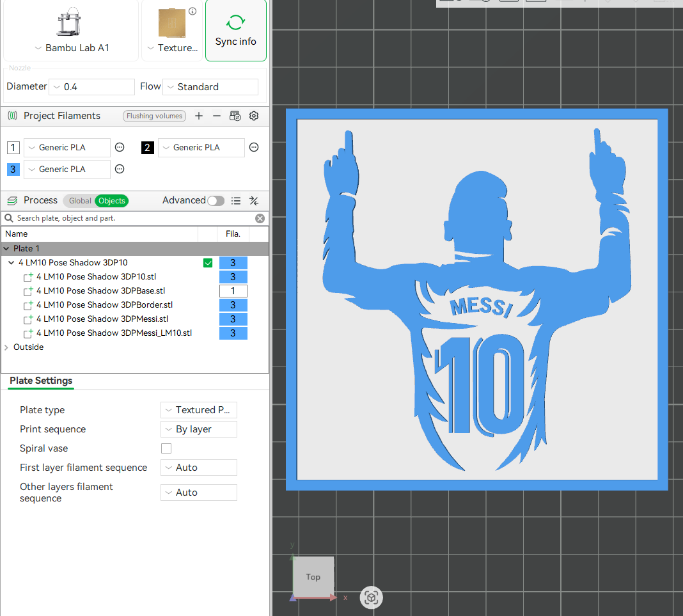Click the Sync info button
This screenshot has width=683, height=616.
(x=235, y=30)
